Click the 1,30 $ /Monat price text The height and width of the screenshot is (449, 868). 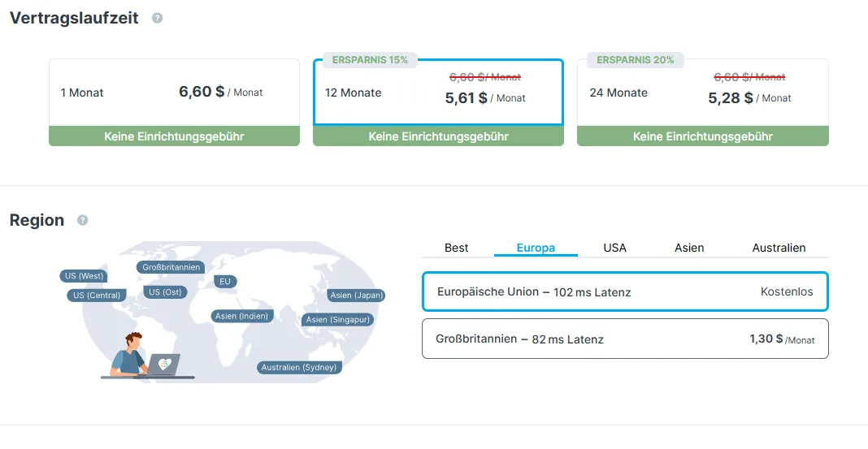782,339
